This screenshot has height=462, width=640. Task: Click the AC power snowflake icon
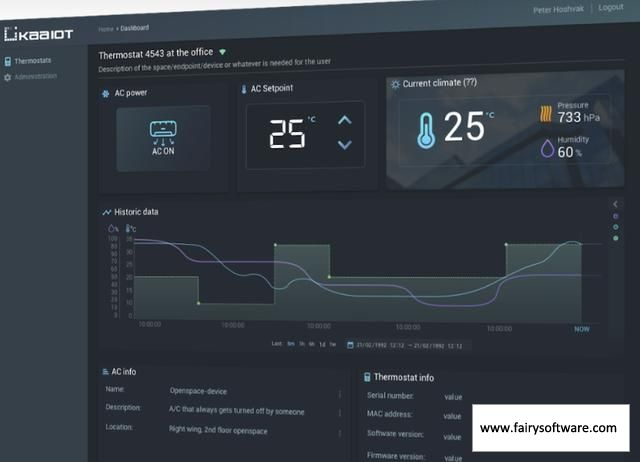click(x=105, y=93)
